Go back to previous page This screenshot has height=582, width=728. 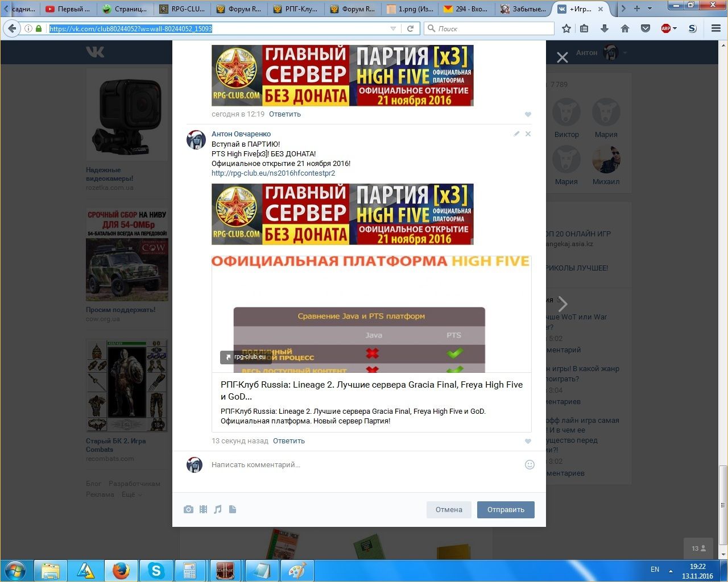(13, 28)
